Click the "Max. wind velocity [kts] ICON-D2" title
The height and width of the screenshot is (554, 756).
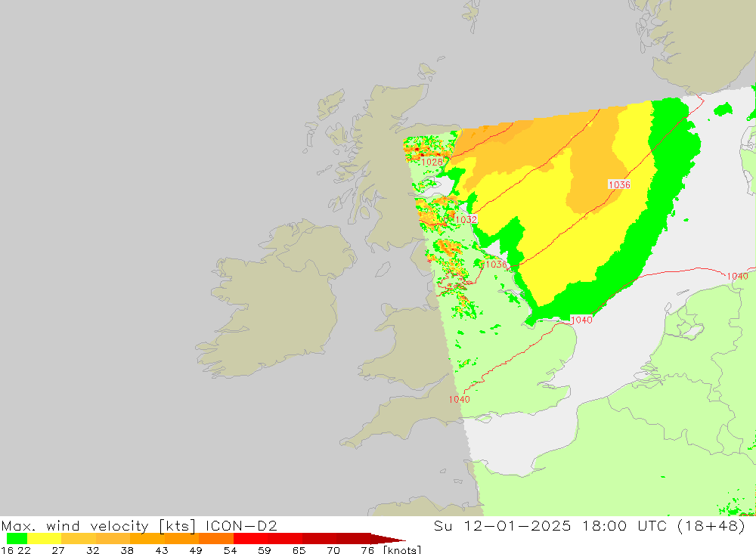[139, 525]
